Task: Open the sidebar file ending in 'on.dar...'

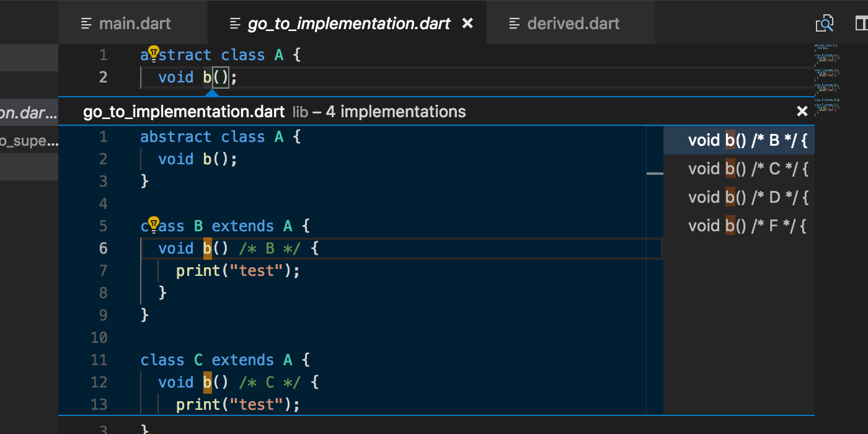Action: point(29,113)
